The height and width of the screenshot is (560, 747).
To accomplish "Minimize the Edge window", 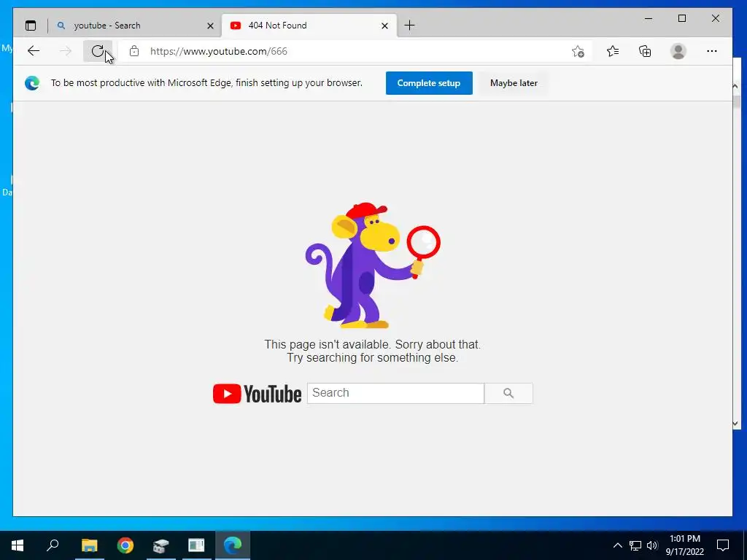I will pos(649,18).
